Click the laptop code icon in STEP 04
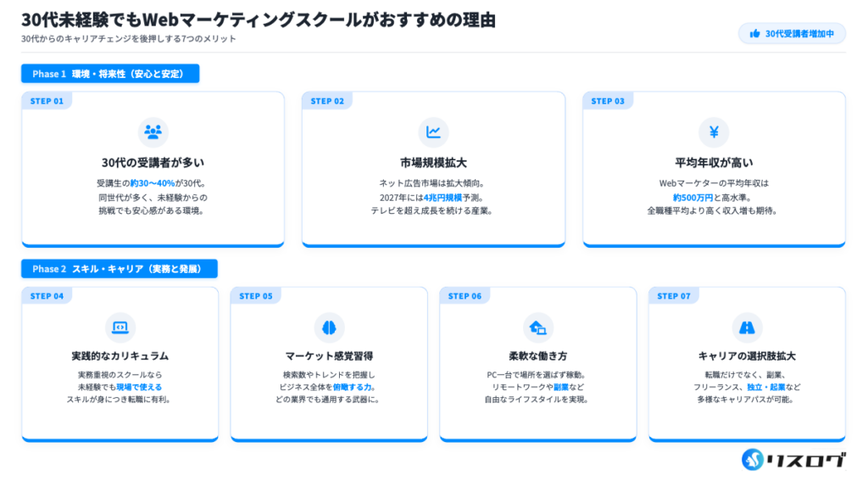The width and height of the screenshot is (868, 481). click(120, 327)
